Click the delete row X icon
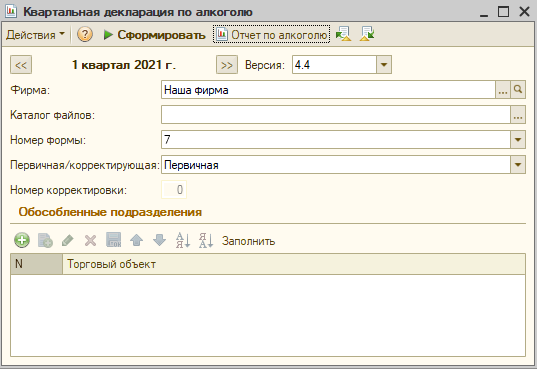This screenshot has height=369, width=537. [90, 240]
